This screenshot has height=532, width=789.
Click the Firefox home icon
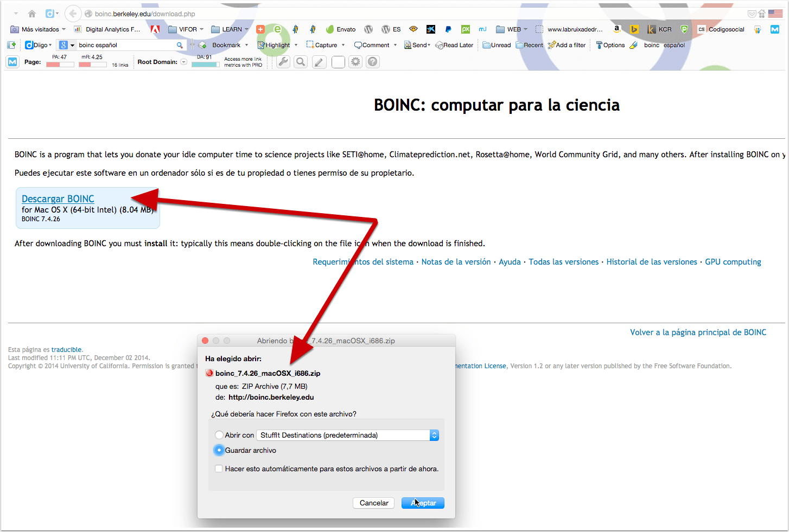point(32,14)
